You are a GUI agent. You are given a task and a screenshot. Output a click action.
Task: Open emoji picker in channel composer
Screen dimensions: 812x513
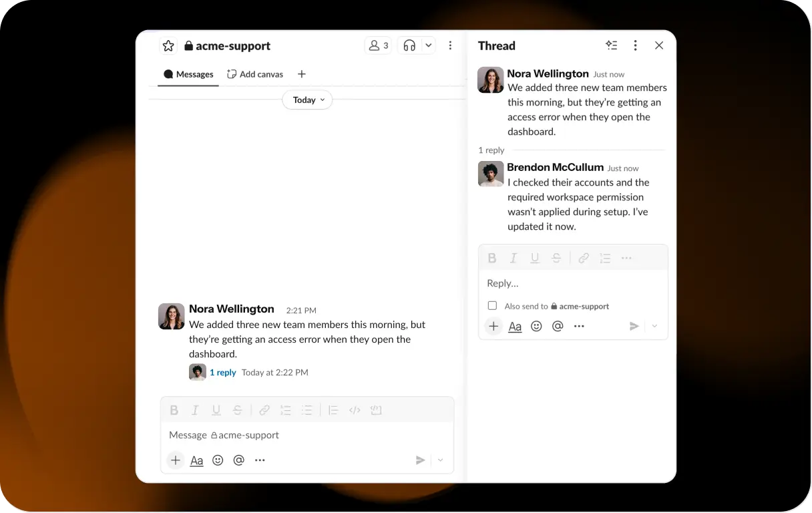(218, 460)
